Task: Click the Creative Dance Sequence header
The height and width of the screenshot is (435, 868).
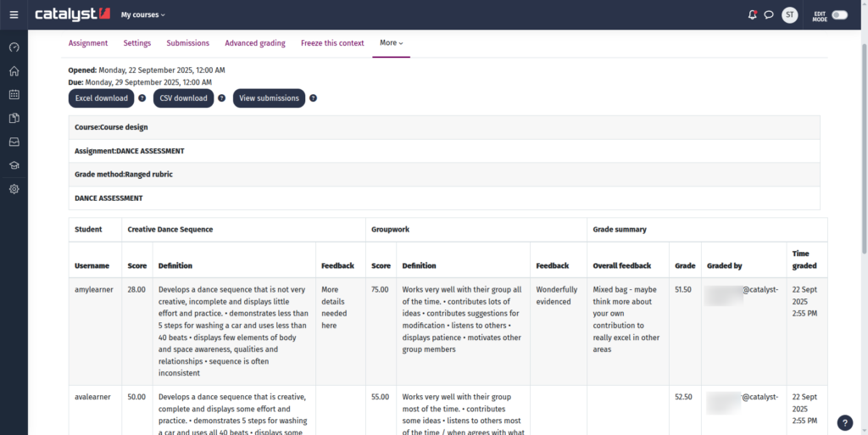Action: click(243, 229)
